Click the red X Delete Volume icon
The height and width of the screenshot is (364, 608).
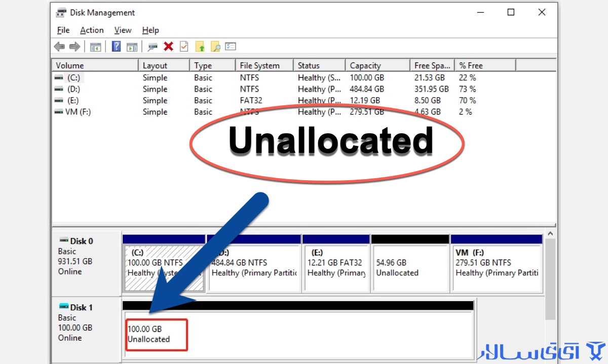pyautogui.click(x=168, y=46)
